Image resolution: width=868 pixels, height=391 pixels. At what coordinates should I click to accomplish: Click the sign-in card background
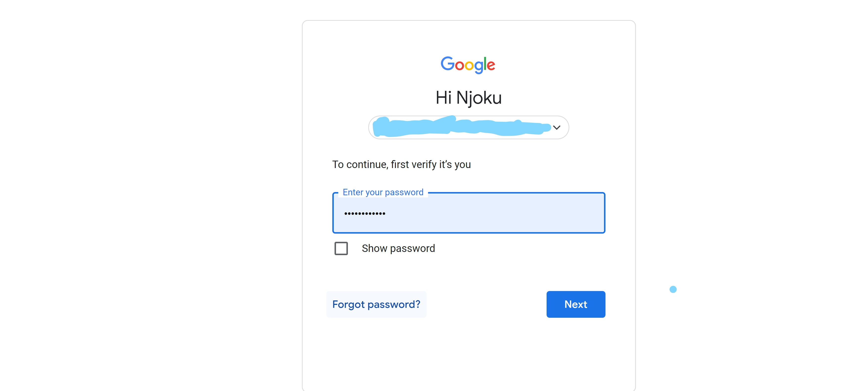[x=468, y=357]
